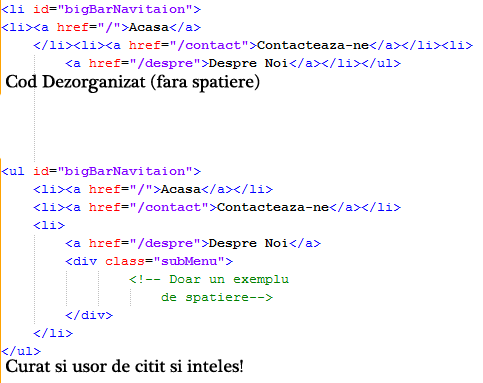
Task: Click caption 'Curat si usor de citit si inteles!'
Action: tap(124, 367)
